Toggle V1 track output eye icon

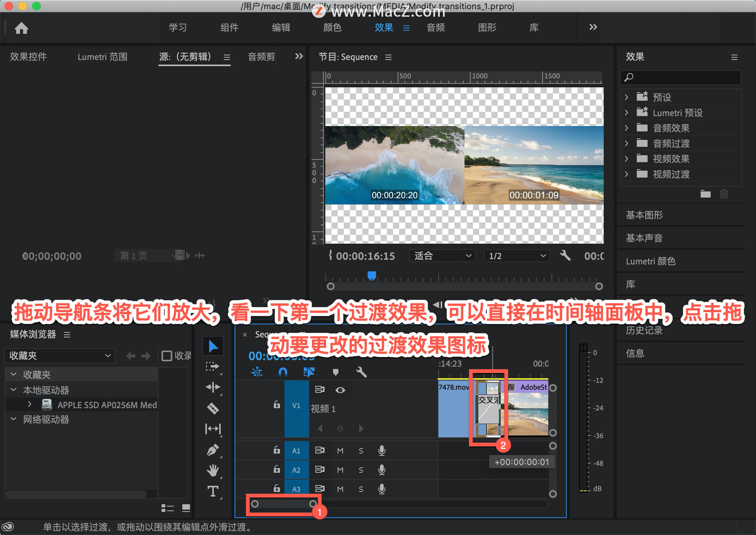click(x=340, y=390)
